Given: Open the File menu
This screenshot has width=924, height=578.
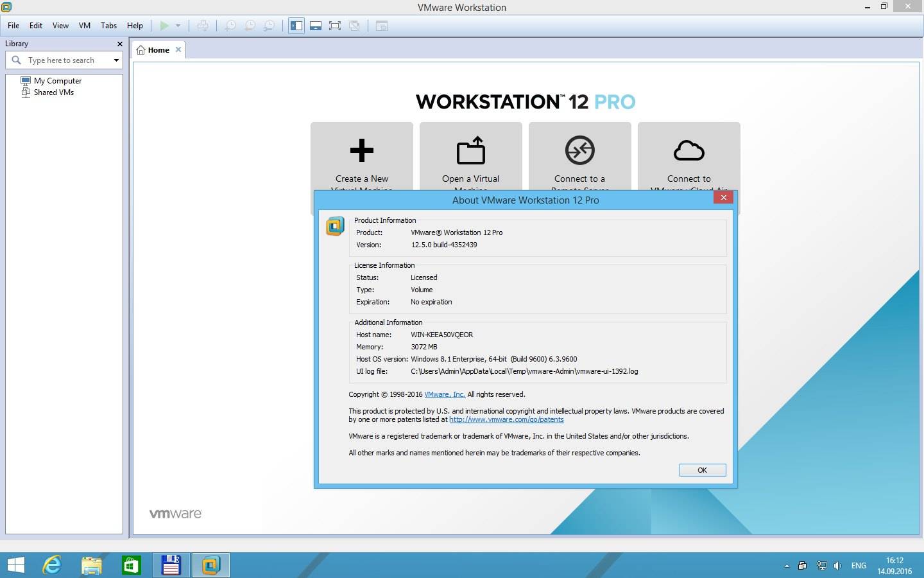Looking at the screenshot, I should click(x=13, y=26).
